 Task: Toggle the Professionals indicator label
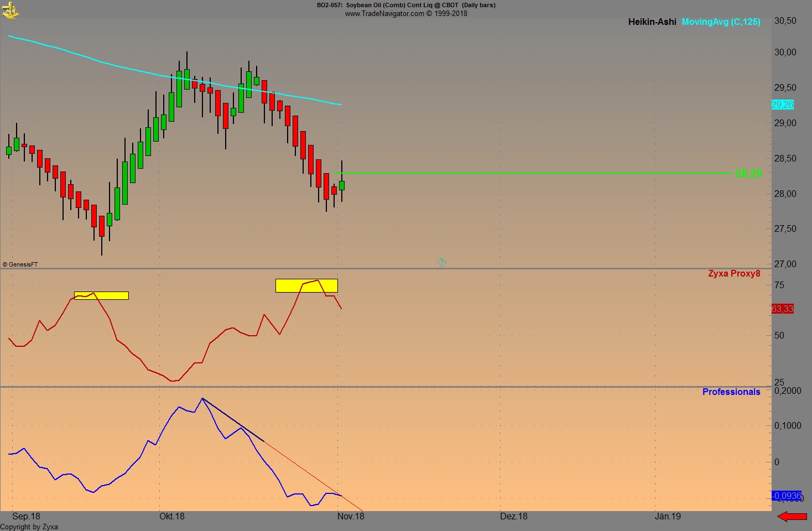731,392
